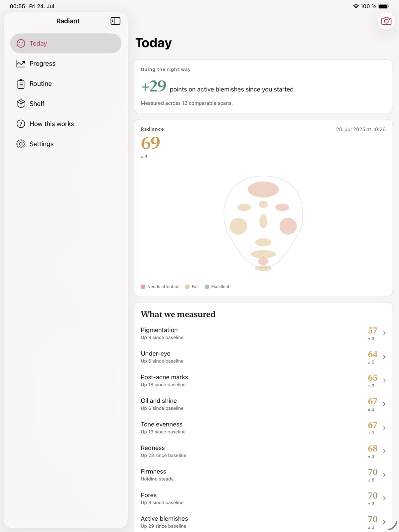Click the Shelf box icon
This screenshot has height=532, width=399.
click(21, 104)
